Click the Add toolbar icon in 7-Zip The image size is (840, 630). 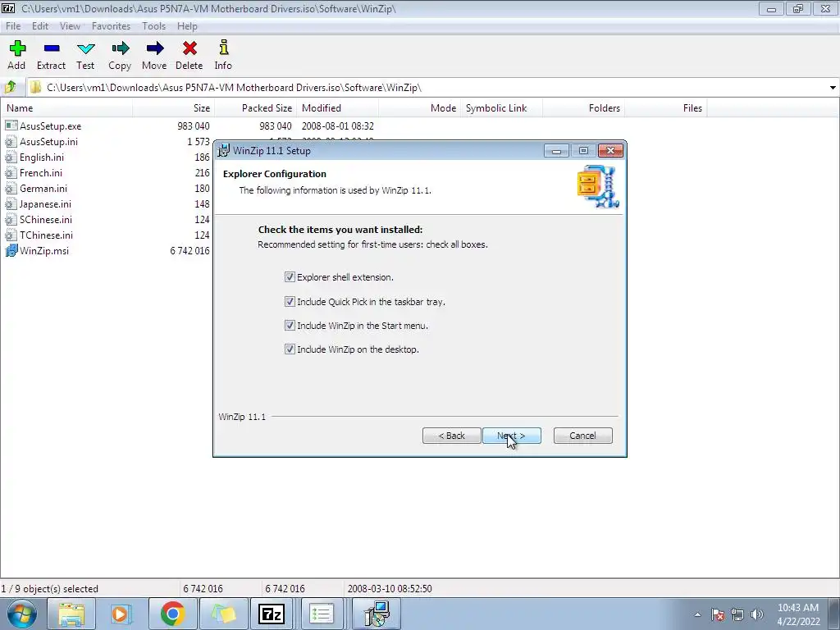(x=17, y=48)
